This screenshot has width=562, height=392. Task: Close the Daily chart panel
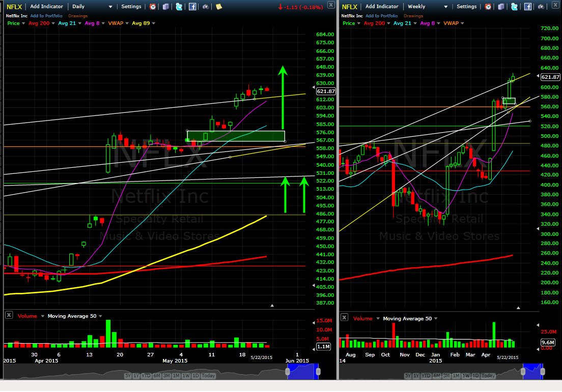(331, 5)
